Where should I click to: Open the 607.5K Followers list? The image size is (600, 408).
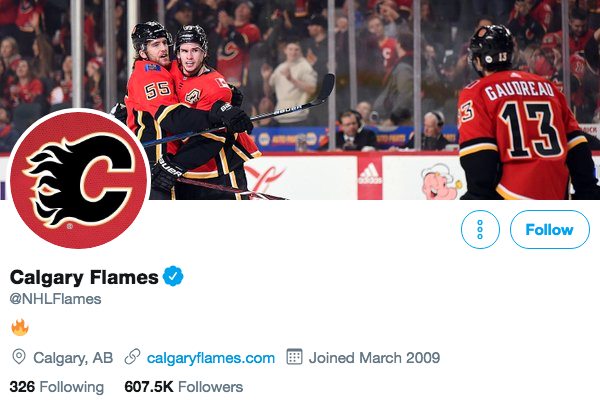(184, 387)
